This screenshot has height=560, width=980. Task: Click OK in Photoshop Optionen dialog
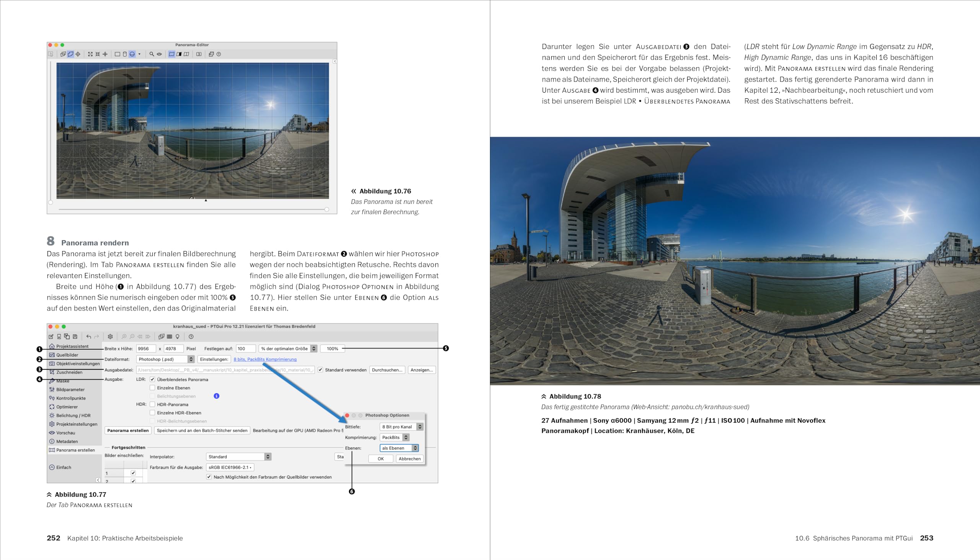[x=381, y=459]
